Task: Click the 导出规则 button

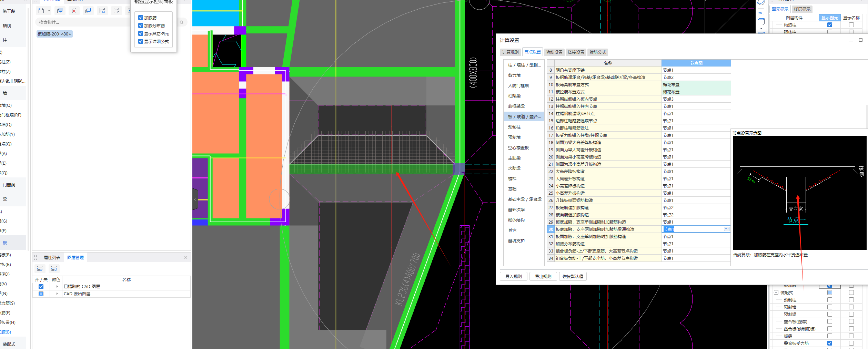Action: [543, 276]
